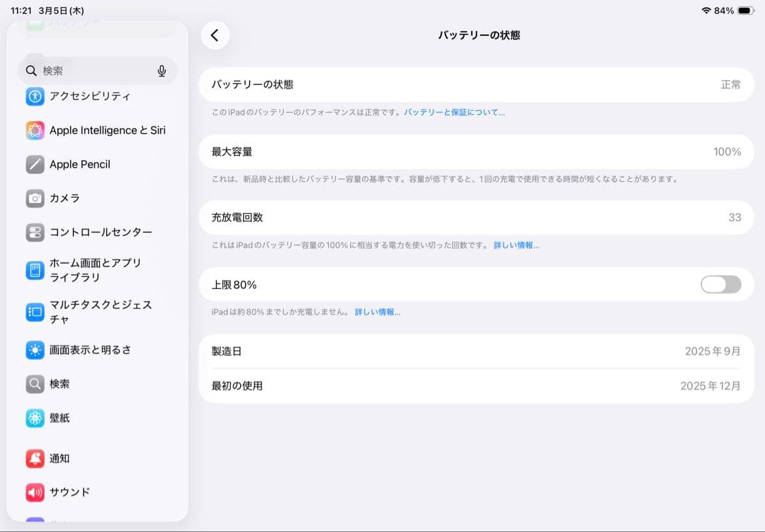Open Apple Intelligence と Siri settings

[98, 130]
